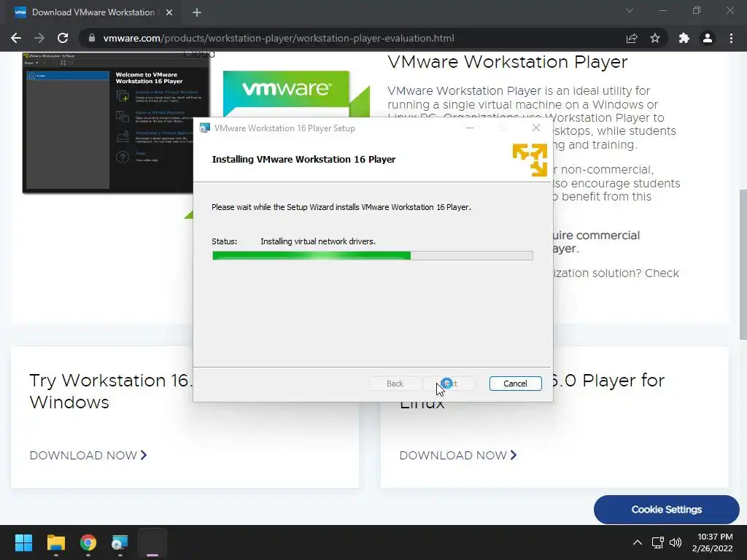Click 'Installing VMware Workstation 16 Player' header
747x560 pixels.
click(303, 160)
